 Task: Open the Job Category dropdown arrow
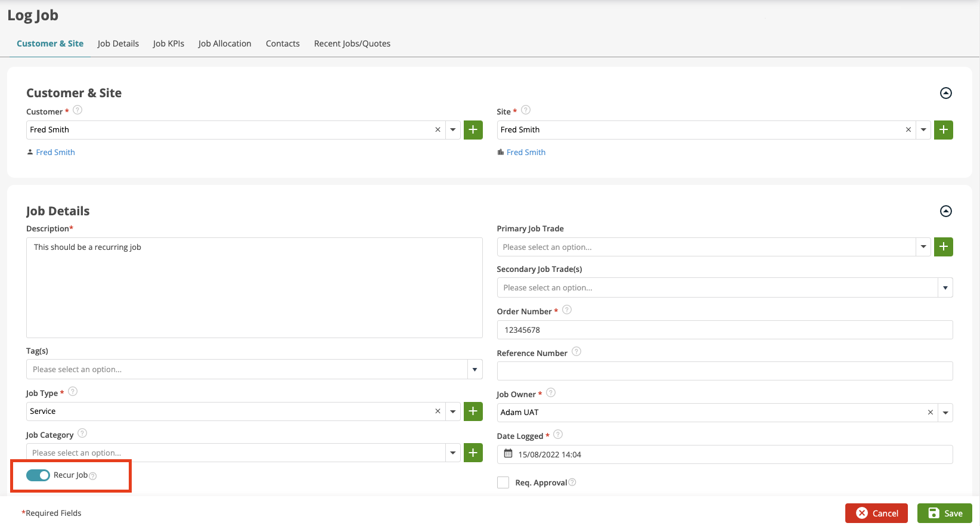(453, 453)
